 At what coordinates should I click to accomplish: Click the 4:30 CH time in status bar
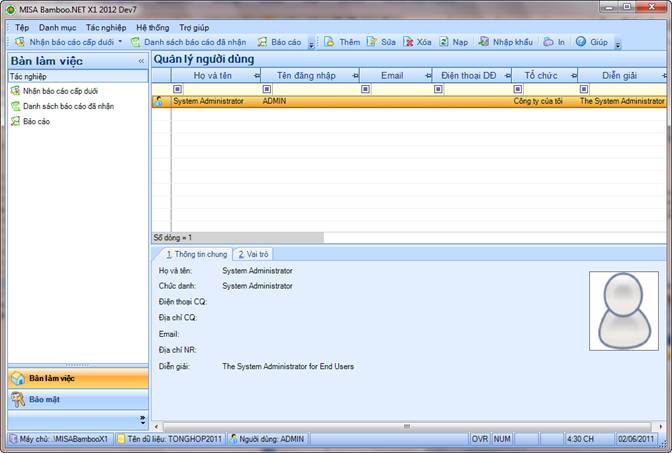click(x=581, y=439)
